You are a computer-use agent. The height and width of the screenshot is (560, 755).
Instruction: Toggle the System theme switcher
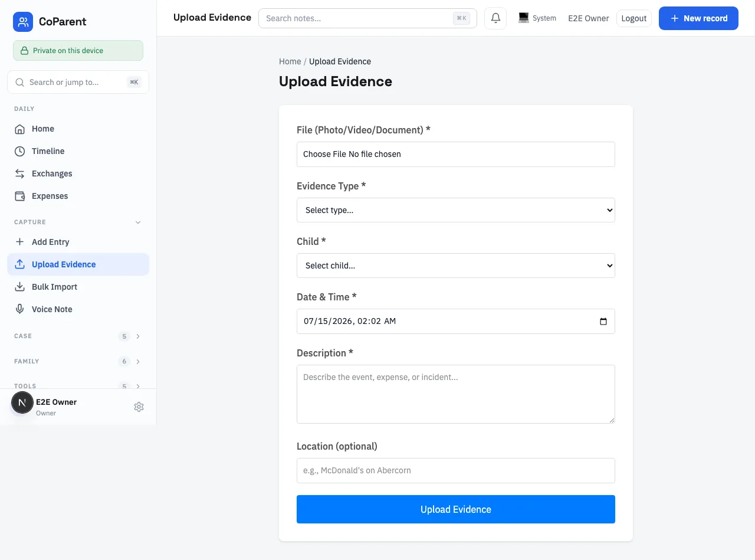point(537,18)
